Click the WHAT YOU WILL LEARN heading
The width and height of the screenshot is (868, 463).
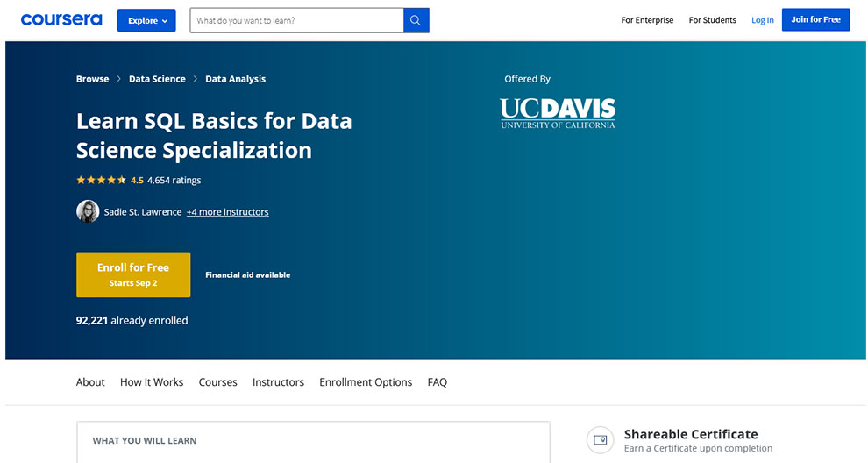(145, 441)
